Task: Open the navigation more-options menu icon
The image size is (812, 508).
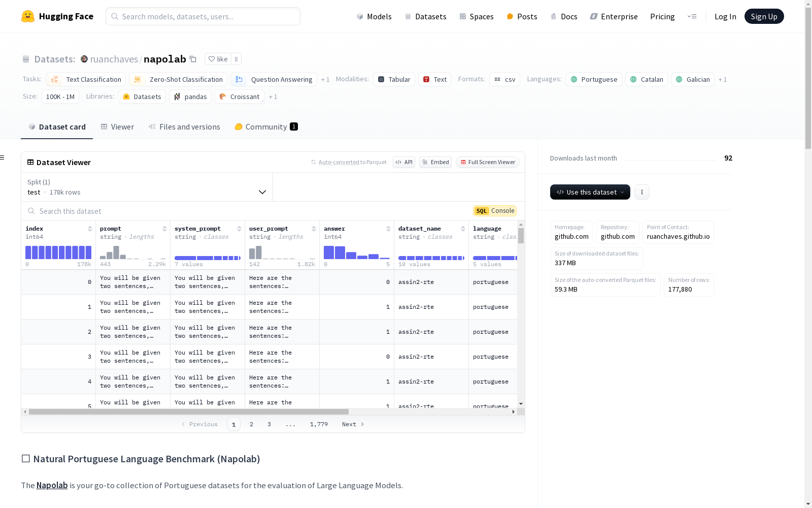Action: [x=692, y=16]
